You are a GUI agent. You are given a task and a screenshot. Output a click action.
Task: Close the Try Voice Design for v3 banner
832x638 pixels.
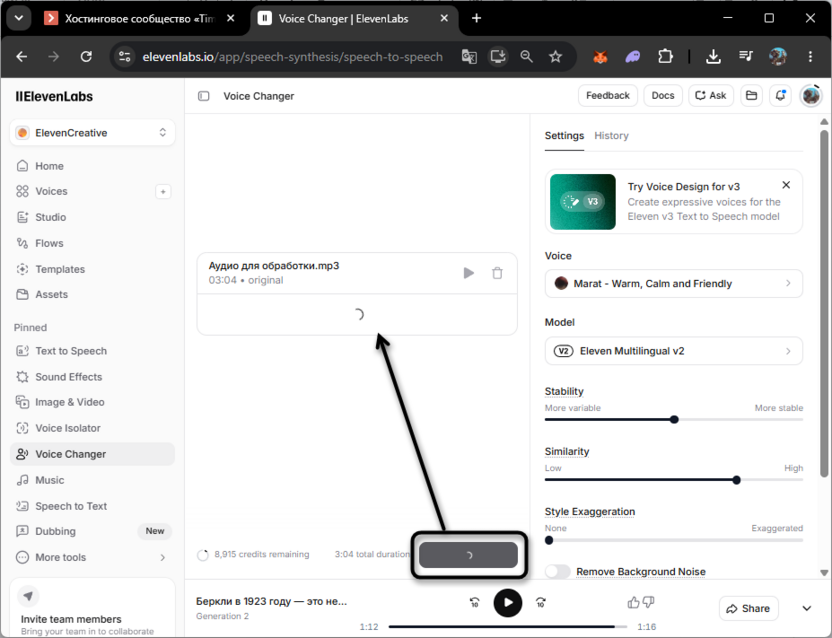786,185
